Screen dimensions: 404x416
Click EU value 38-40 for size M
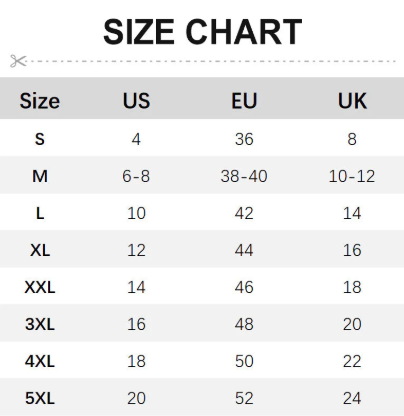pos(244,176)
